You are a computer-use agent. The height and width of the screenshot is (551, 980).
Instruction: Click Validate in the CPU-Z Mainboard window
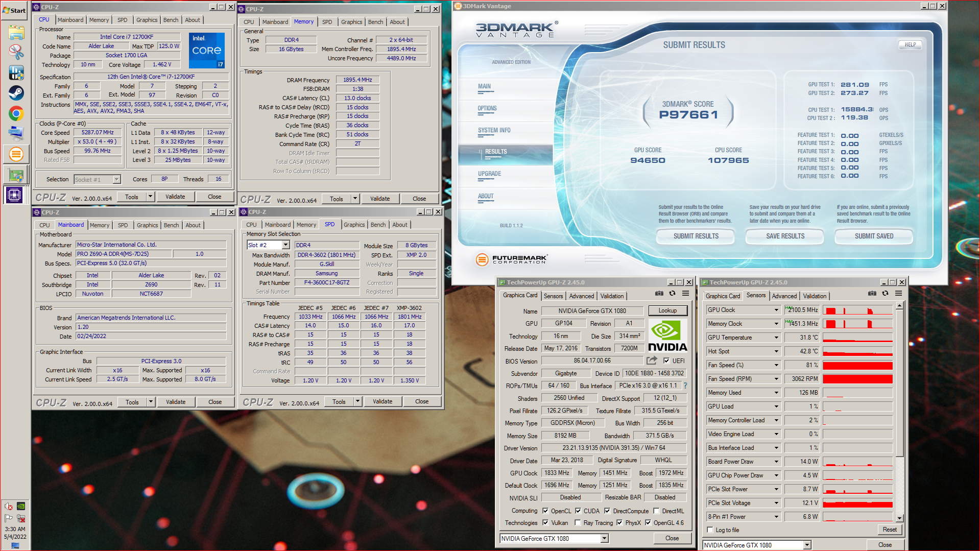click(x=176, y=402)
